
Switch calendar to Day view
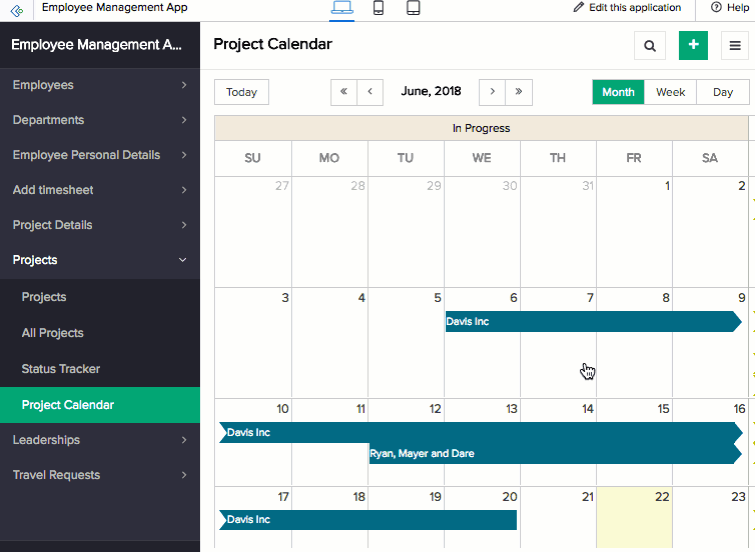(723, 92)
